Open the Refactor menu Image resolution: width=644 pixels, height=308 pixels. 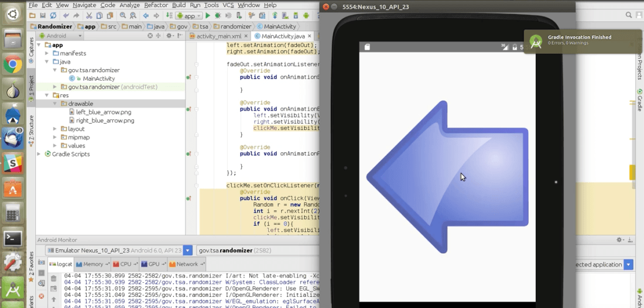point(156,5)
